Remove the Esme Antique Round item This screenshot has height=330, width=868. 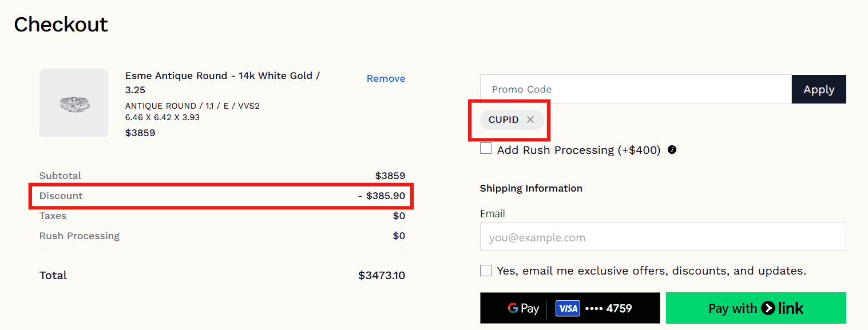pos(386,78)
